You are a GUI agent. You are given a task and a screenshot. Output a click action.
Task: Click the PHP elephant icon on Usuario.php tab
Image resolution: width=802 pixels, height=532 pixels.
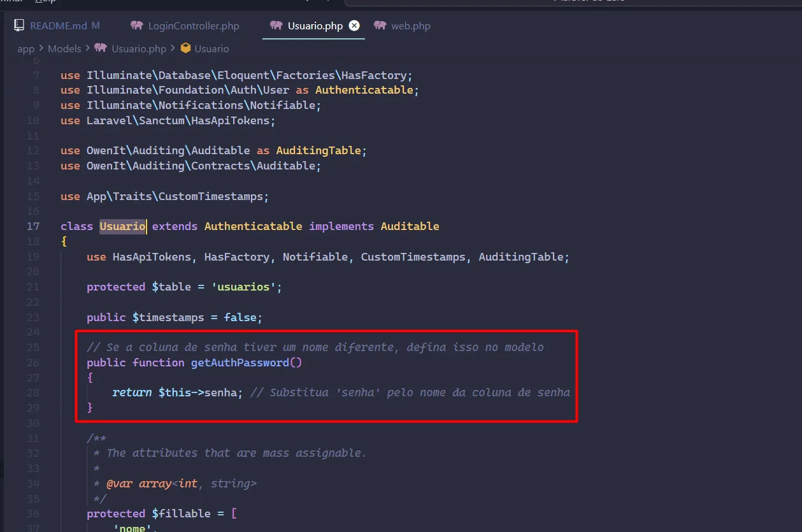[x=275, y=25]
